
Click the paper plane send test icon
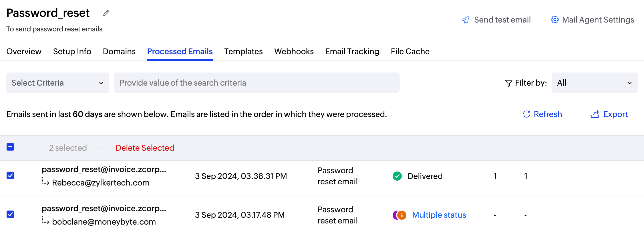466,20
